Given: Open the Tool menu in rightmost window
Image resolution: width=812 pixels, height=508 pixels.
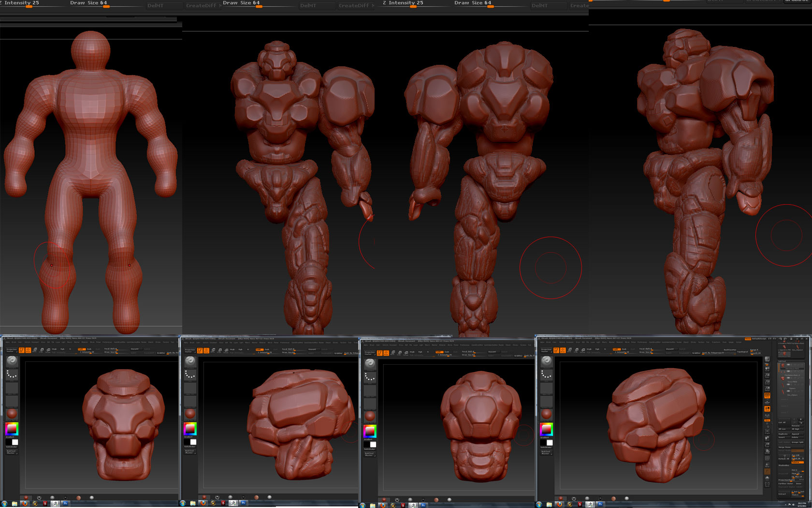Looking at the screenshot, I should [x=708, y=342].
